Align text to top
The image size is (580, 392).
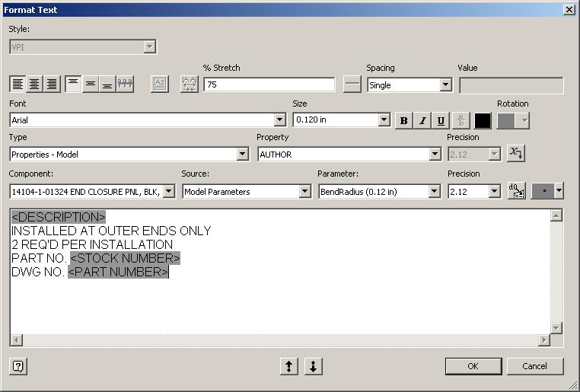(73, 84)
